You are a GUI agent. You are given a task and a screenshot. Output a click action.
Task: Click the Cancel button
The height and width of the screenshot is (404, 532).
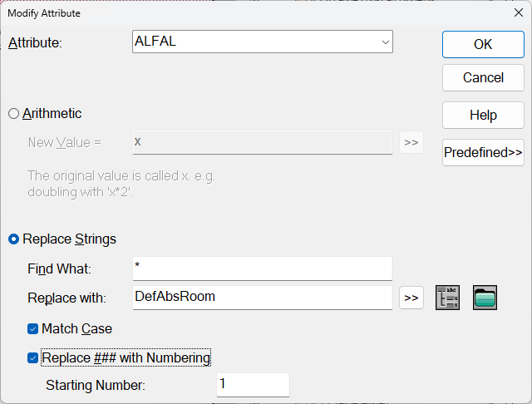tap(483, 77)
